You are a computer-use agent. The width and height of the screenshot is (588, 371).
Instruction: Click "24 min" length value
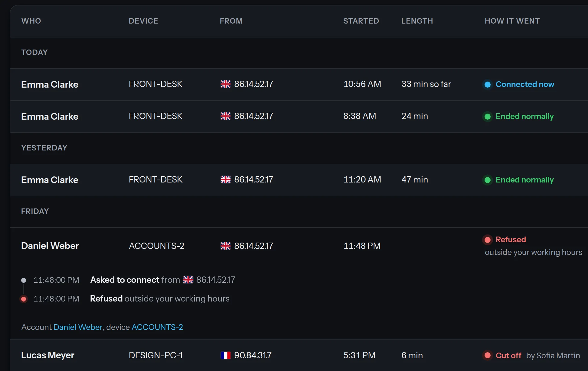415,116
